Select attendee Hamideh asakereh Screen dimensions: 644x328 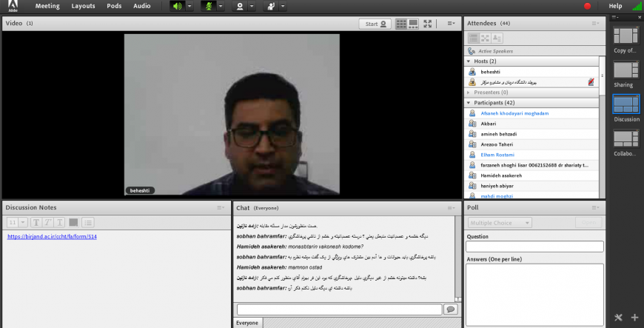pos(531,175)
